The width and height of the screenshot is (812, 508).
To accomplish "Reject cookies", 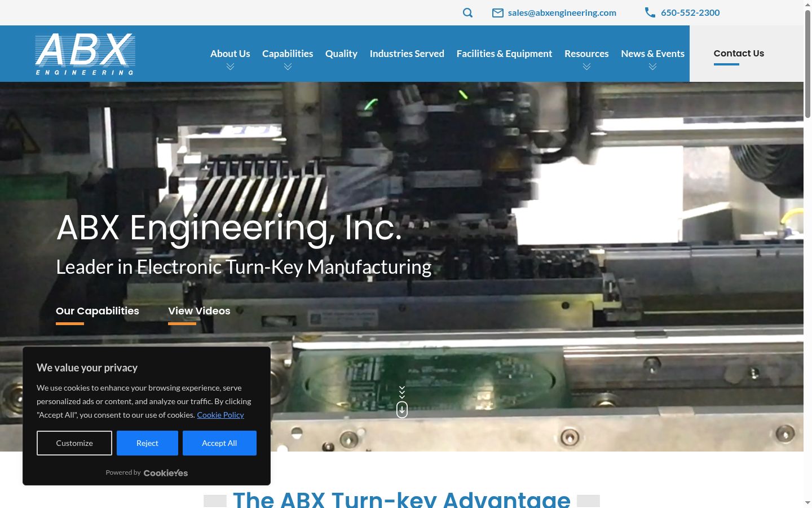I will click(x=147, y=443).
